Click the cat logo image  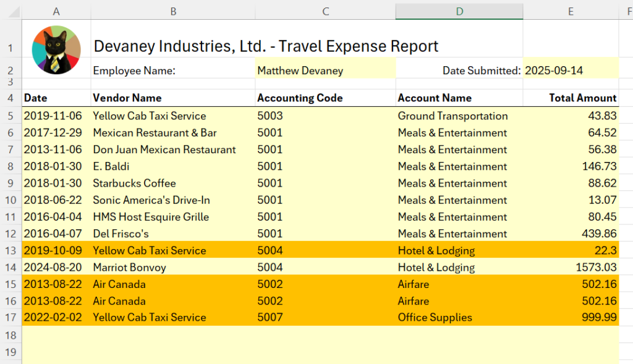(56, 50)
